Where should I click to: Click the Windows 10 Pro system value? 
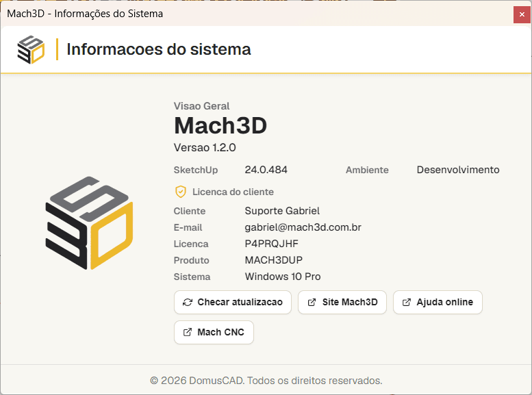point(283,277)
